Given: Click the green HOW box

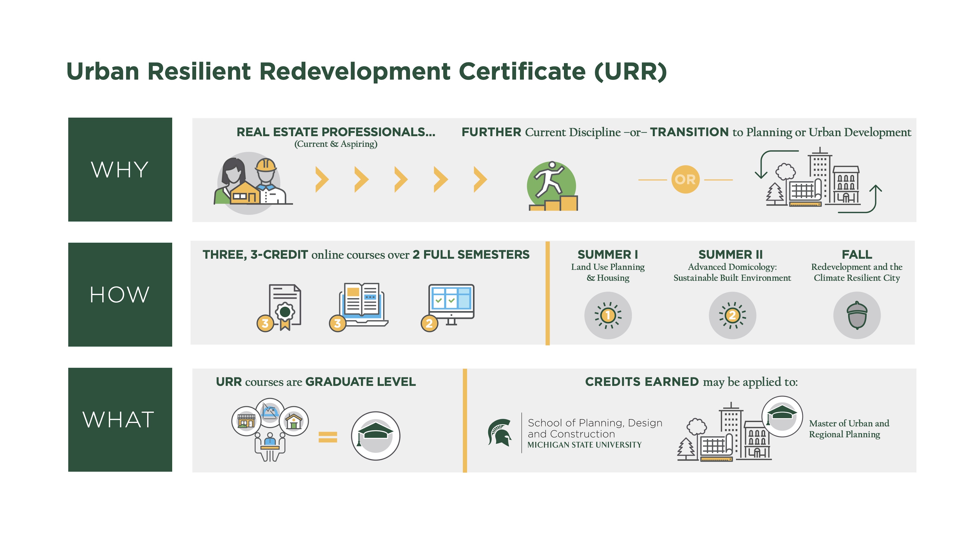Looking at the screenshot, I should (120, 294).
